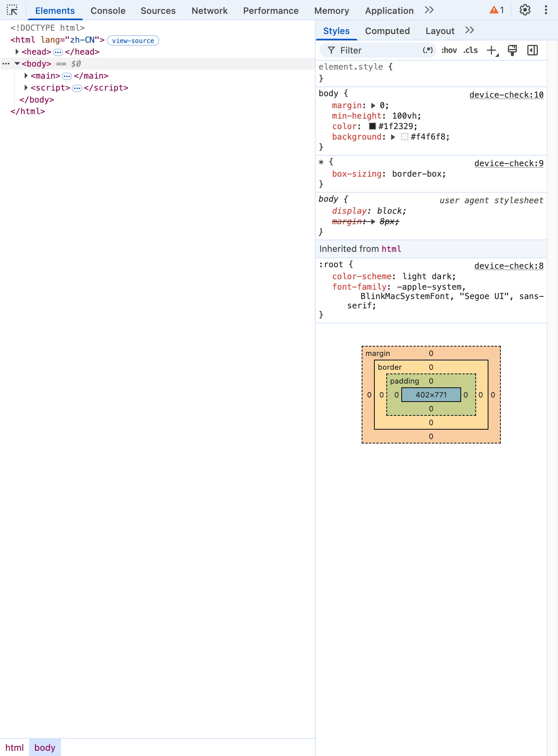
Task: Open the DevTools three-dot customize menu
Action: [x=546, y=10]
